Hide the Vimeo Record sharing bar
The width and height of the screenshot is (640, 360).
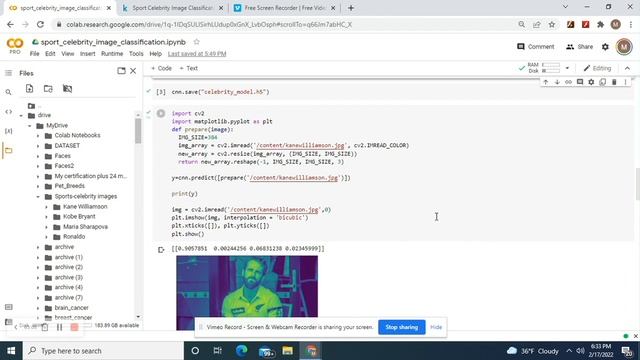tap(436, 327)
